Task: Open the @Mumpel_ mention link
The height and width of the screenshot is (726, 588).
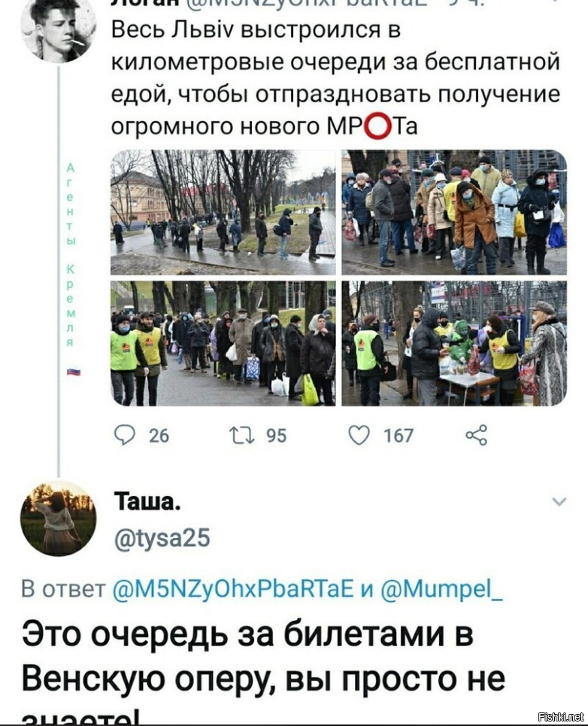Action: [x=441, y=589]
